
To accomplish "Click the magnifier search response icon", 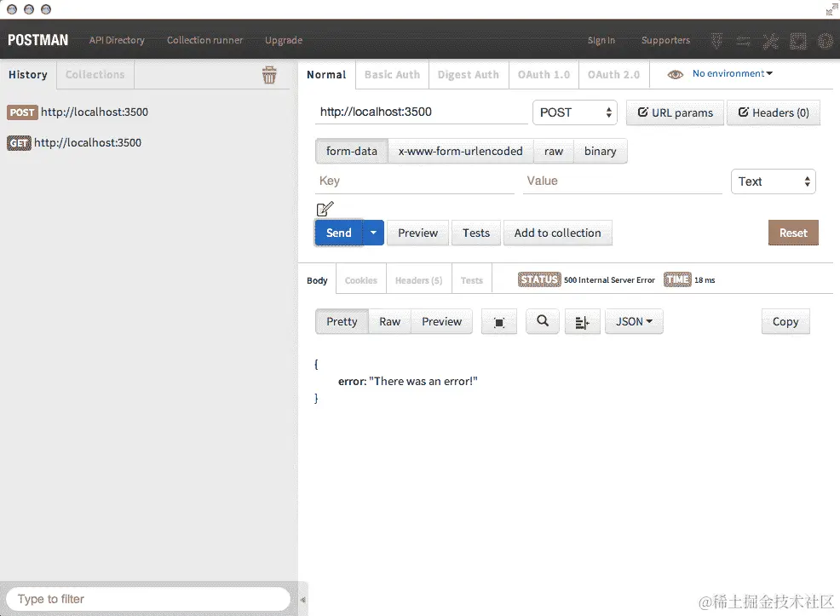I will (x=543, y=321).
